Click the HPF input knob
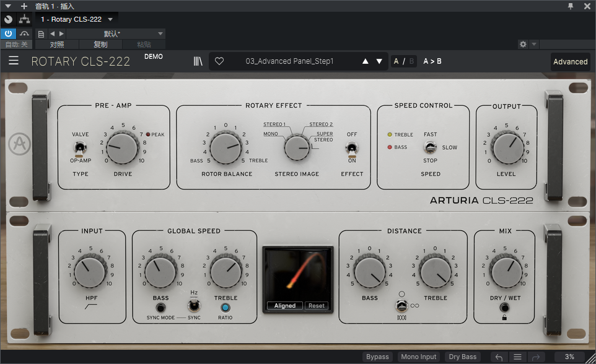This screenshot has height=364, width=596. pos(90,271)
